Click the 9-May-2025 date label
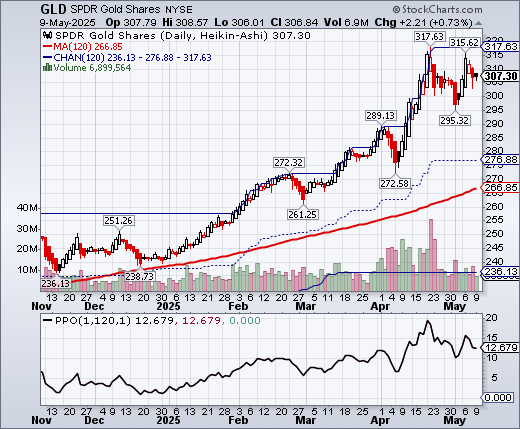The width and height of the screenshot is (520, 429). [x=68, y=22]
